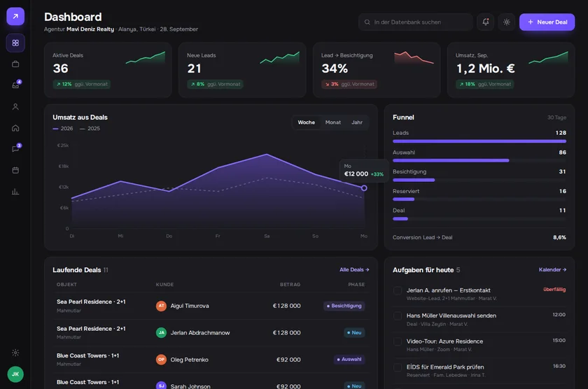Open the notifications bell
Screen dimensions: 588x389
click(485, 22)
